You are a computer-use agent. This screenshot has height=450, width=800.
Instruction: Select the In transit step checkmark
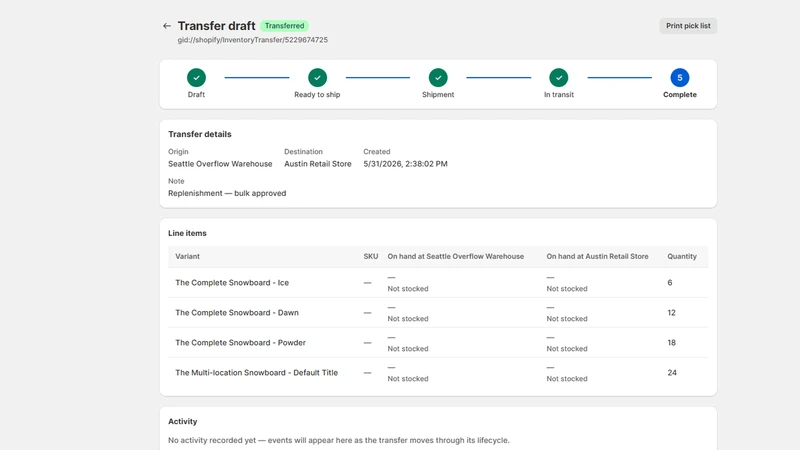(559, 78)
